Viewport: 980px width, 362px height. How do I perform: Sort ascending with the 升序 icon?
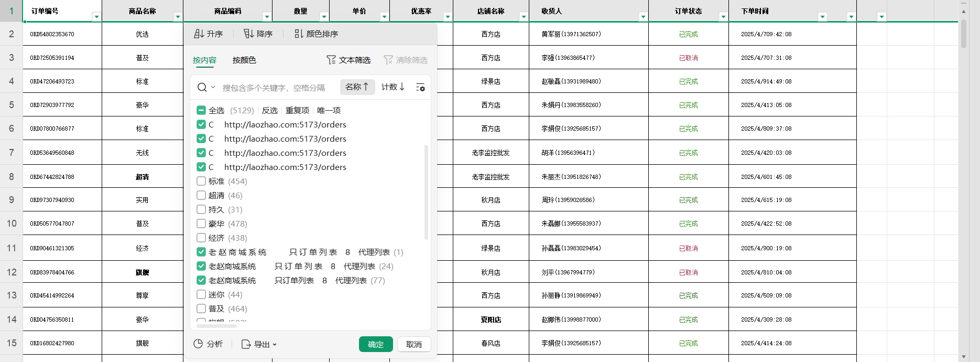coord(199,34)
